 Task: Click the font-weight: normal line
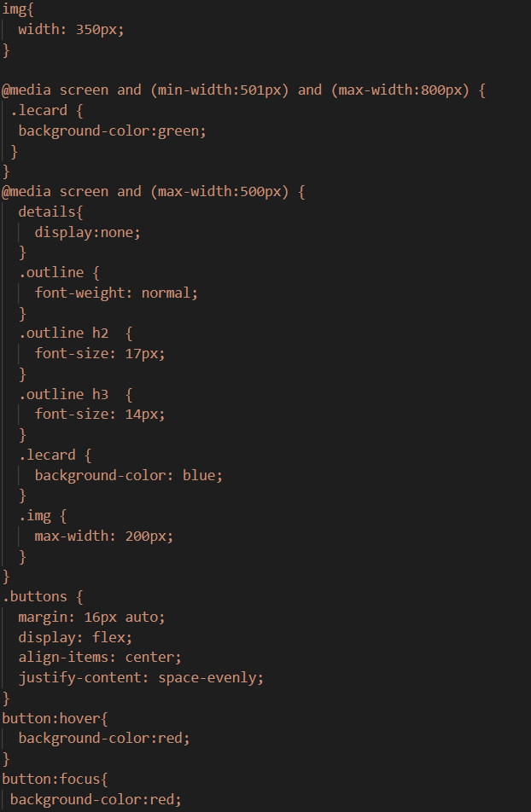tap(116, 293)
